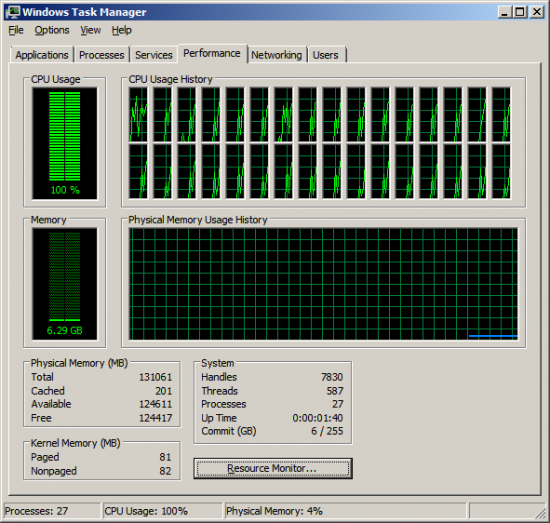Click the status bar Physical Memory: 4% entry

click(x=346, y=511)
